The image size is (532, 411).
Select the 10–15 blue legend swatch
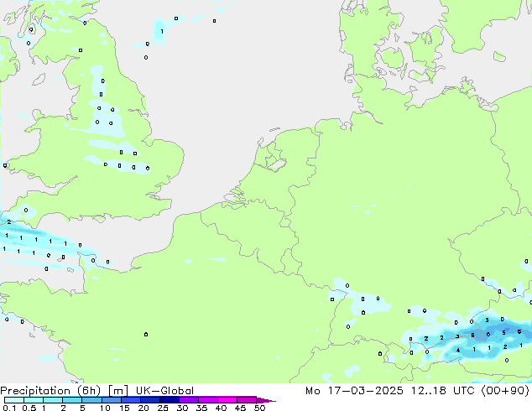click(111, 400)
